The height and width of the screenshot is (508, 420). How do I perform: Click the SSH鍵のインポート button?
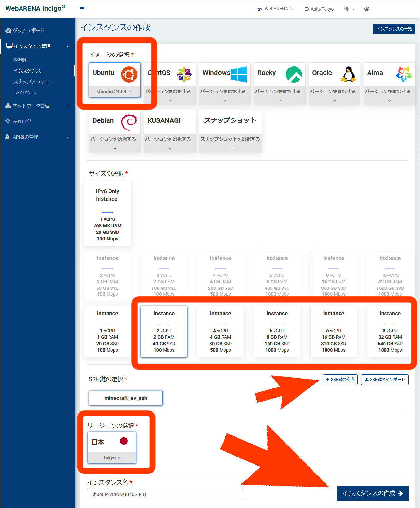(385, 380)
